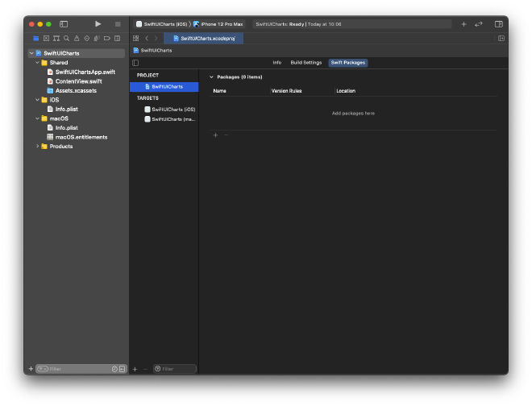
Task: Collapse the Shared folder
Action: click(37, 62)
